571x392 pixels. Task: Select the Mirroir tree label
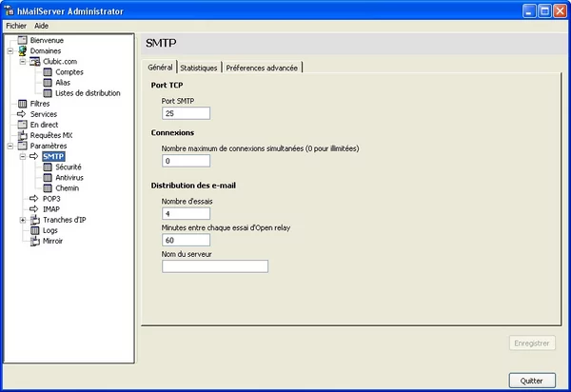pos(52,241)
